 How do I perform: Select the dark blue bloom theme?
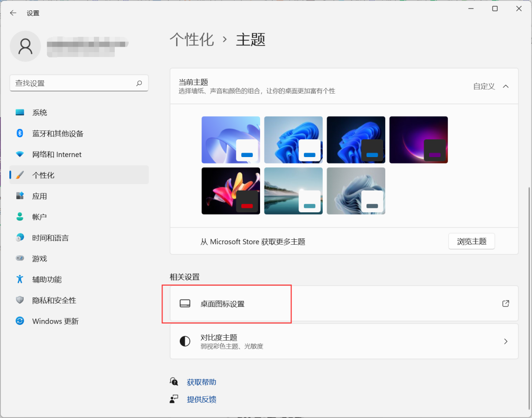(356, 140)
